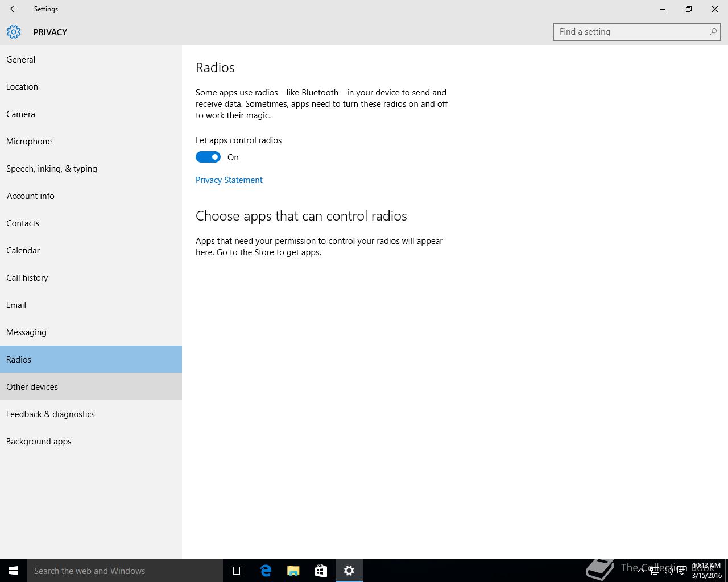Open the Action Center notifications icon
Viewport: 728px width, 582px height.
click(x=682, y=571)
